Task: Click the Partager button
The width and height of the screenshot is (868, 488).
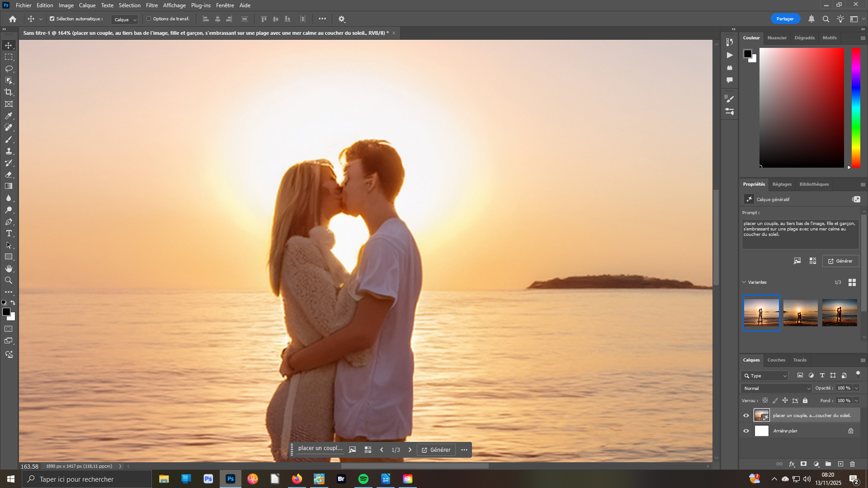Action: [x=785, y=19]
